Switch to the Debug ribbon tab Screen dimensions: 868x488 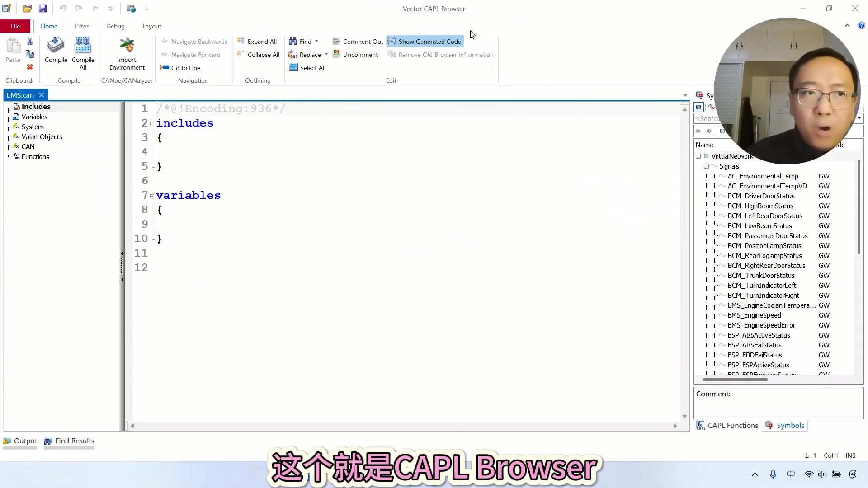point(115,26)
